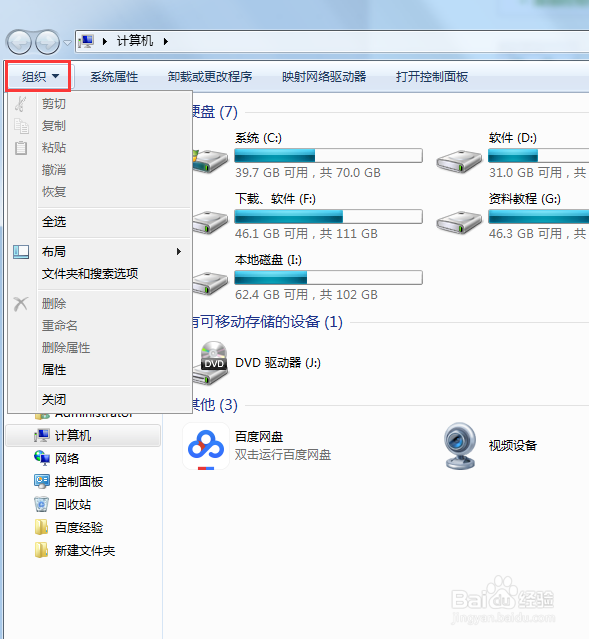Select 新建文件夹 in the navigation pane
The image size is (589, 639).
84,551
